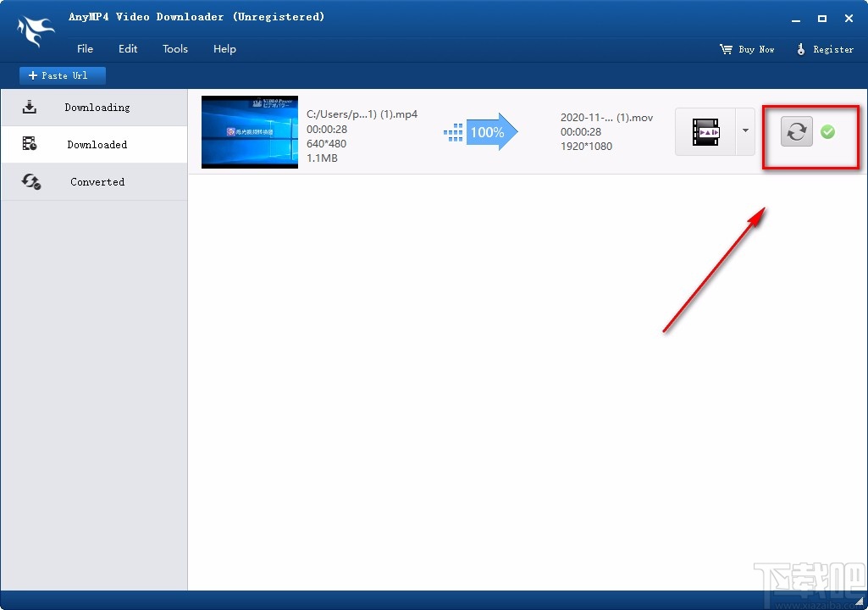Screen dimensions: 868x610
Task: Click the Paste Url button
Action: point(63,75)
